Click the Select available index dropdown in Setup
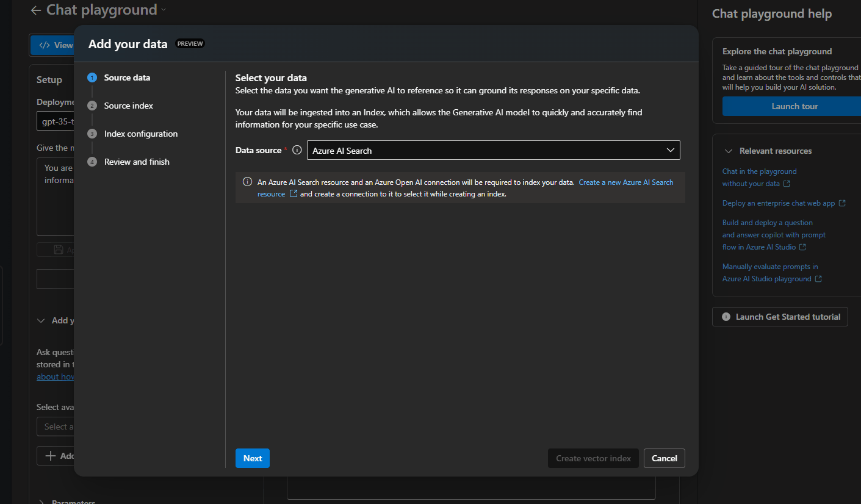The width and height of the screenshot is (861, 504). pos(56,427)
